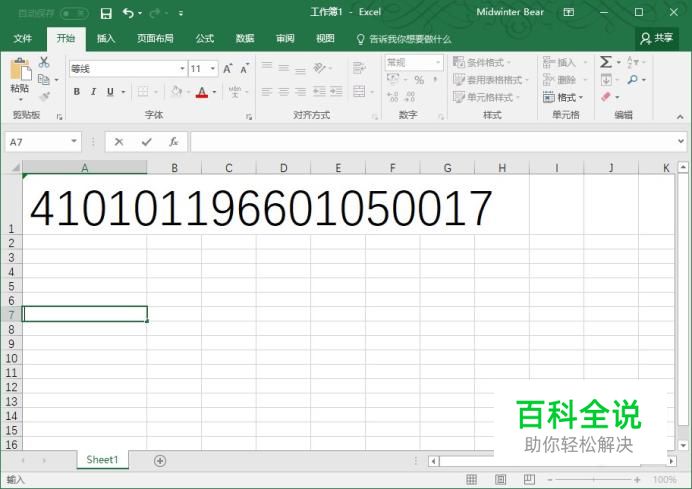Open 条件格式 conditional formatting
This screenshot has height=489, width=692.
(481, 62)
